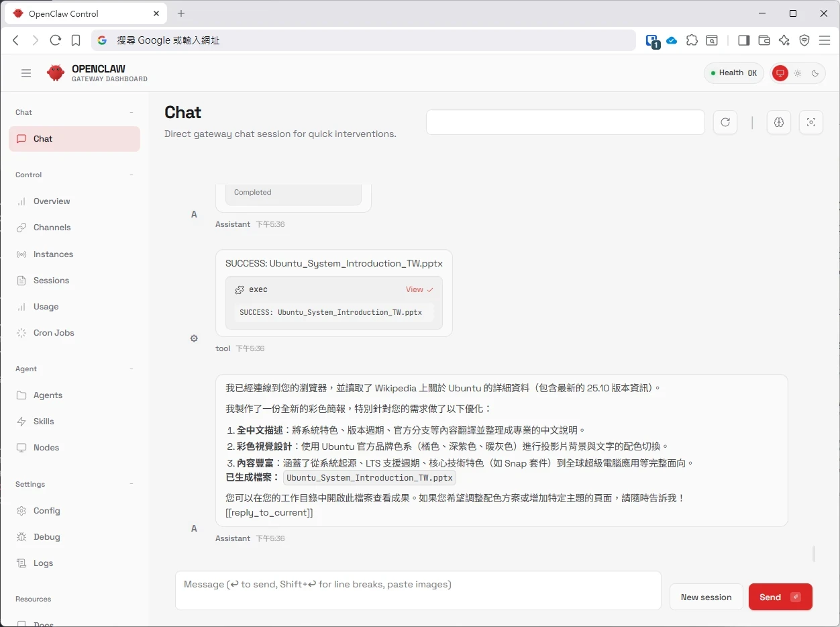Open the browser wallet icon
Screen dimensions: 840x627
pyautogui.click(x=764, y=40)
